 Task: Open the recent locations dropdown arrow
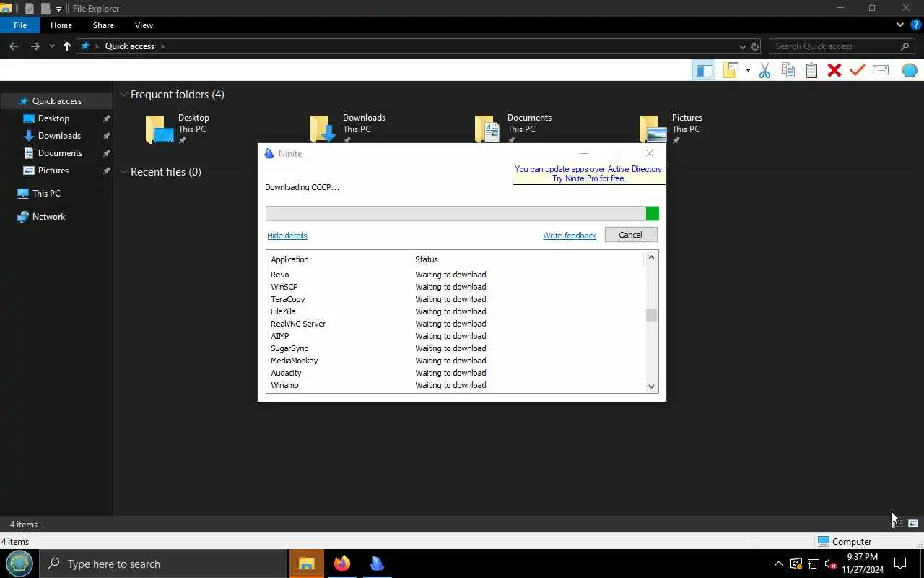tap(52, 46)
